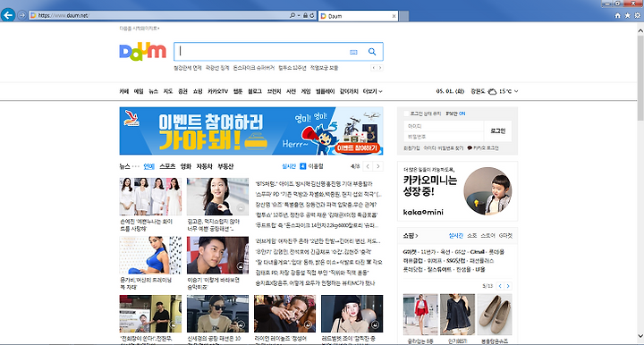Select the 스포츠 news tab
644x345 pixels.
(167, 166)
